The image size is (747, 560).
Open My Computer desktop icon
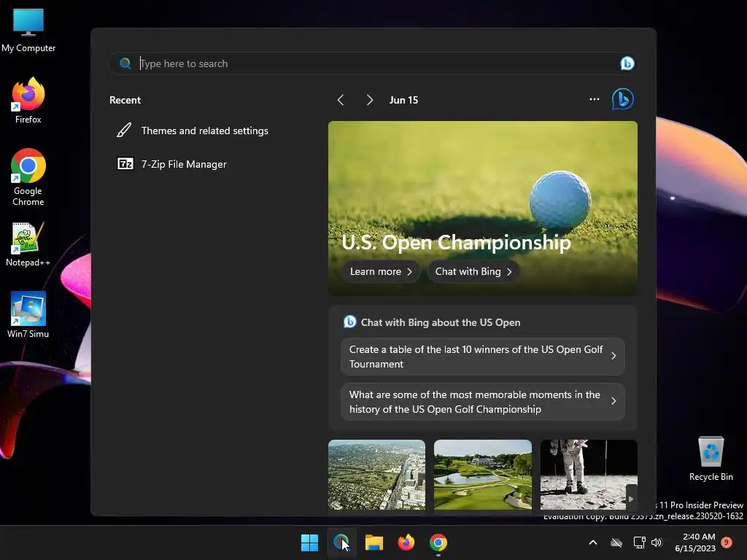[x=28, y=30]
